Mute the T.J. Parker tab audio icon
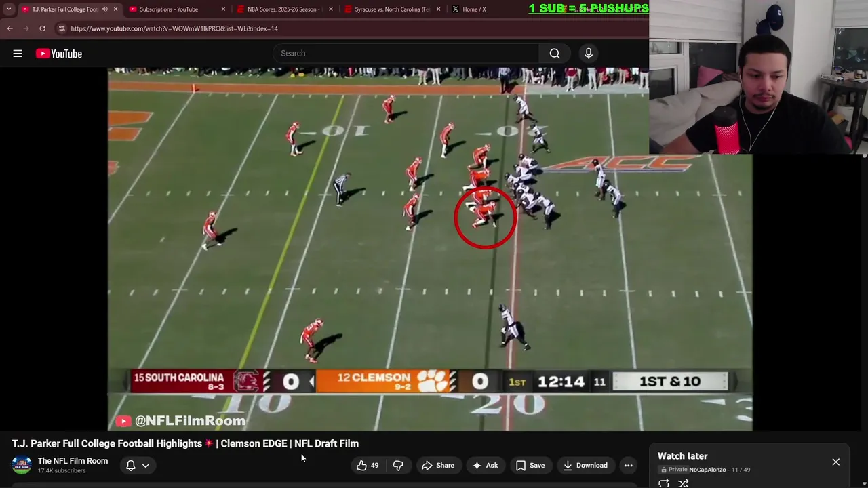This screenshot has height=488, width=868. point(104,9)
